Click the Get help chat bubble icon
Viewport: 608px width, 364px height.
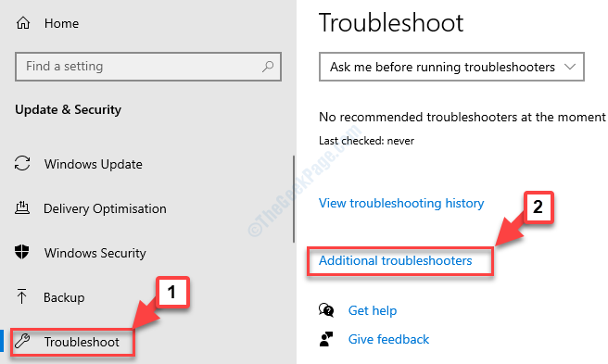click(326, 310)
